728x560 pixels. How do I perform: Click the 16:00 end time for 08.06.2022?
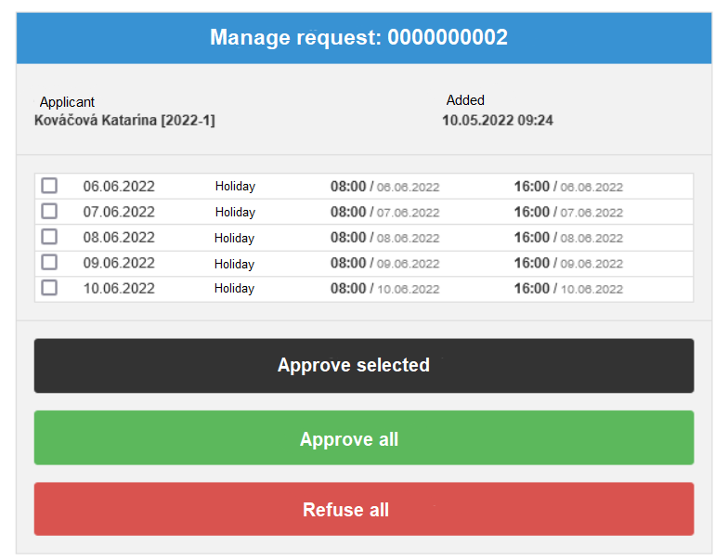(532, 238)
